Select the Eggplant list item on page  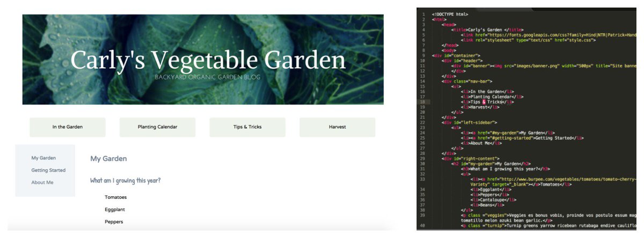click(x=115, y=210)
